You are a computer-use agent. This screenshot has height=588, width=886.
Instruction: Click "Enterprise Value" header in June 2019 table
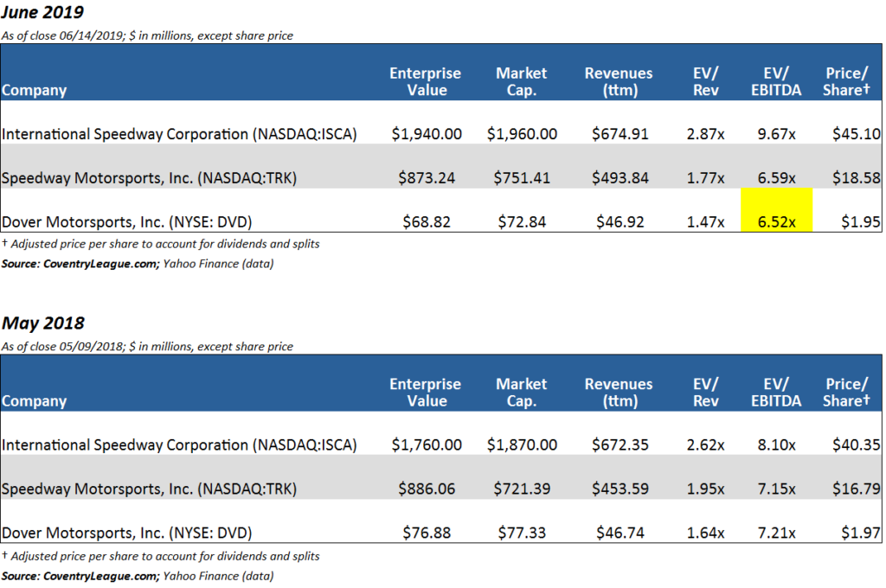click(x=426, y=81)
